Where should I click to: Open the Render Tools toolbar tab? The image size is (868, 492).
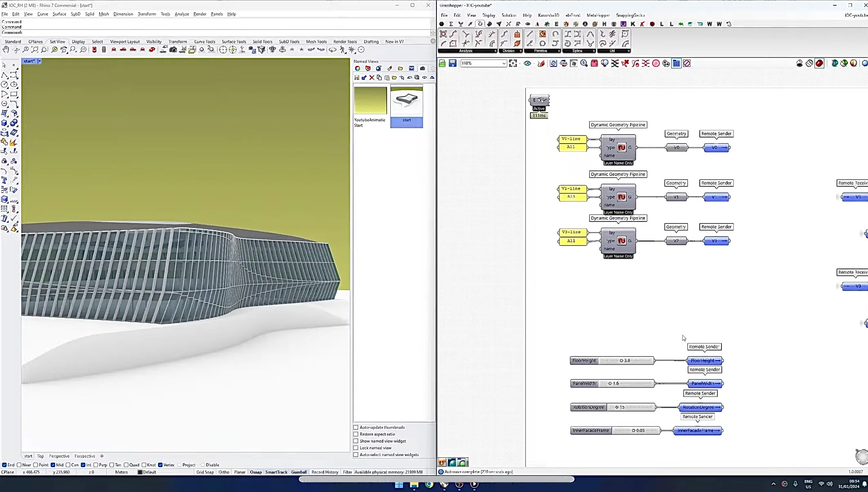click(345, 42)
